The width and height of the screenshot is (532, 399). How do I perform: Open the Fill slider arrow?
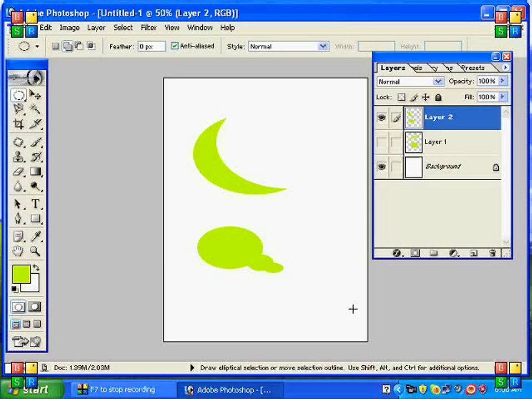[x=503, y=96]
